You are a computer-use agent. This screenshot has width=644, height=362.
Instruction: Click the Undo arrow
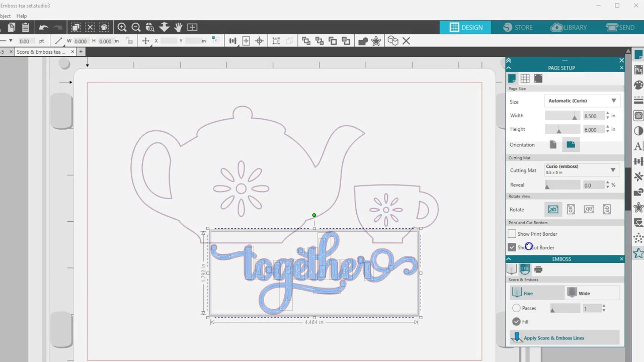[x=43, y=27]
